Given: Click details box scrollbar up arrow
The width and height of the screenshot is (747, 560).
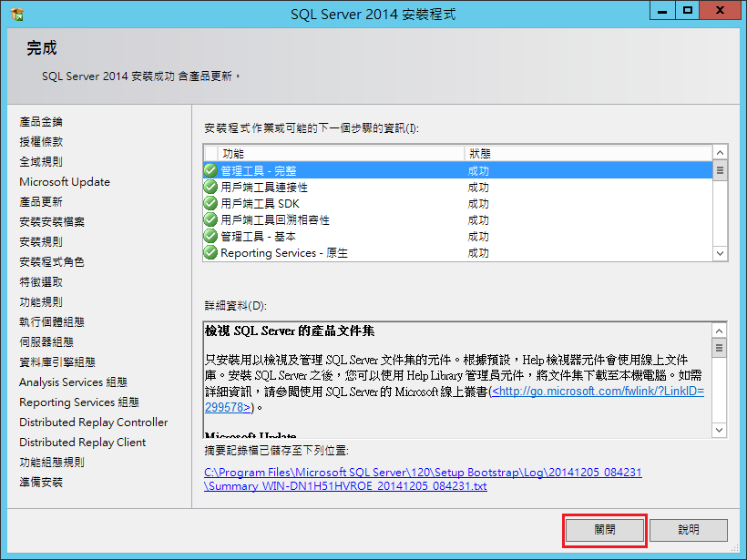Looking at the screenshot, I should pyautogui.click(x=719, y=331).
